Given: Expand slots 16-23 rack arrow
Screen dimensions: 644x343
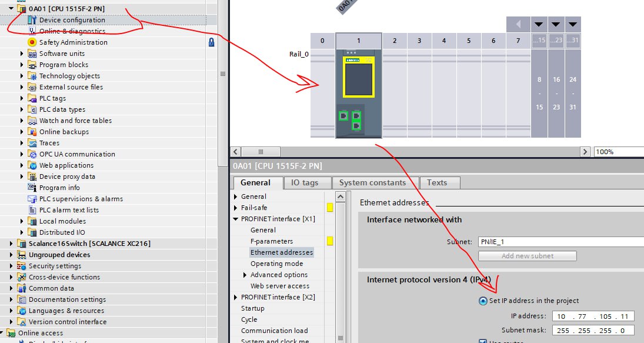Looking at the screenshot, I should (556, 24).
